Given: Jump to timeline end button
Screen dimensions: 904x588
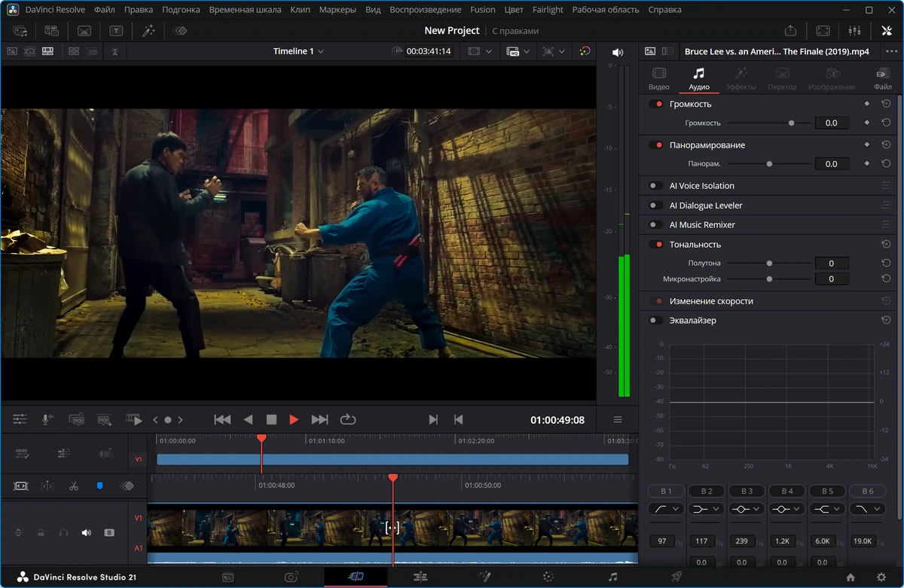Looking at the screenshot, I should (319, 419).
